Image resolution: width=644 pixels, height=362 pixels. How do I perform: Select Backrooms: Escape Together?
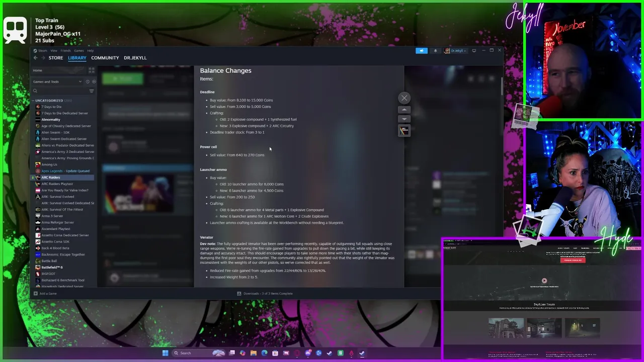[63, 254]
